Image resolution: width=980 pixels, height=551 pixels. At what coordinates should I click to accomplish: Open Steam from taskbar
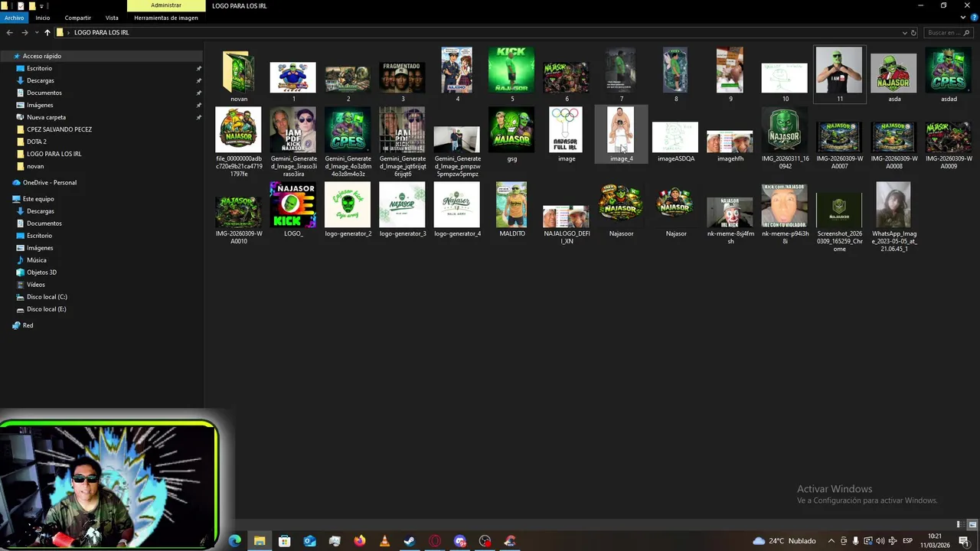[410, 541]
